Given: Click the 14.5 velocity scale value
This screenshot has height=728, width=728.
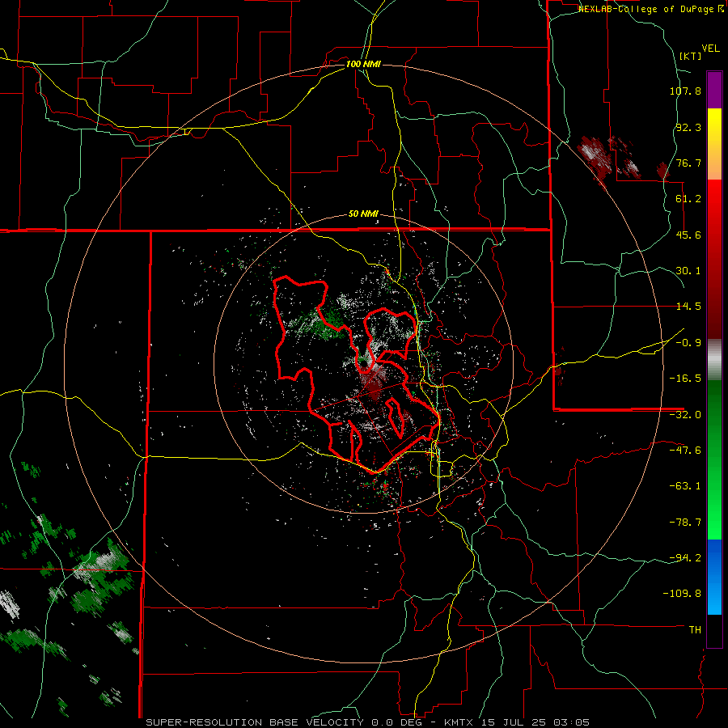Looking at the screenshot, I should pyautogui.click(x=688, y=307).
